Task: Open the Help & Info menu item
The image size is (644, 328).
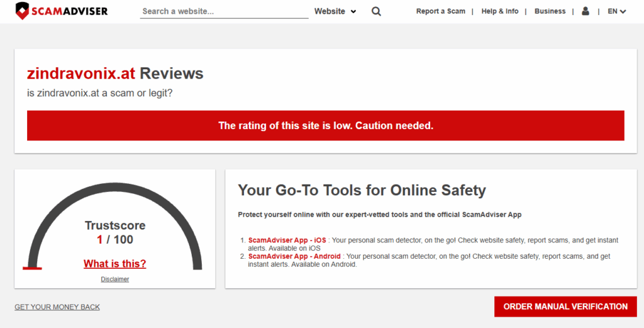Action: click(x=500, y=11)
